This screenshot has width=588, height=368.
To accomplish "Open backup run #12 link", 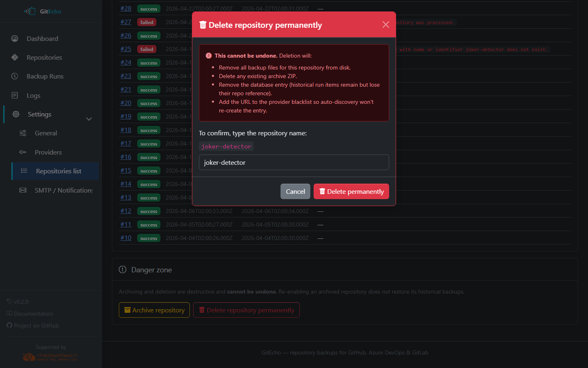I will pos(126,211).
